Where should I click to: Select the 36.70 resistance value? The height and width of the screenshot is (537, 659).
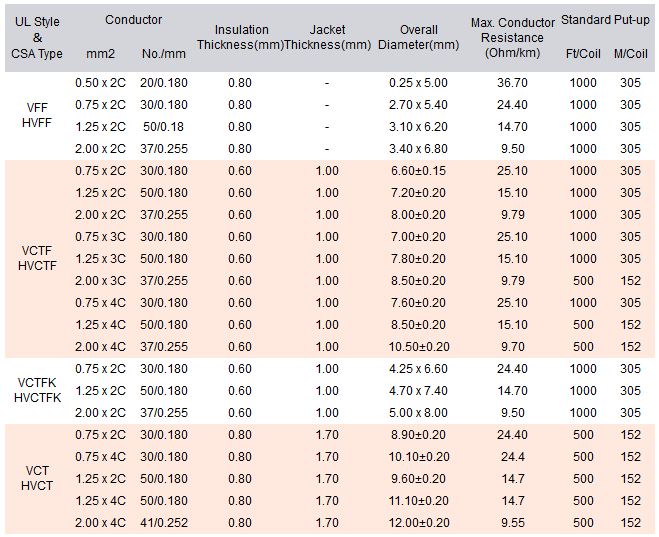(512, 83)
